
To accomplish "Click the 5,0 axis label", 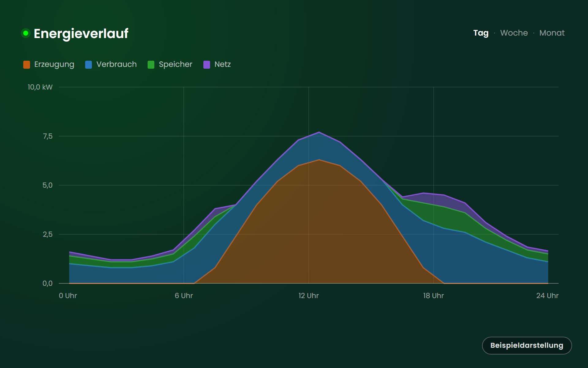I will point(47,185).
